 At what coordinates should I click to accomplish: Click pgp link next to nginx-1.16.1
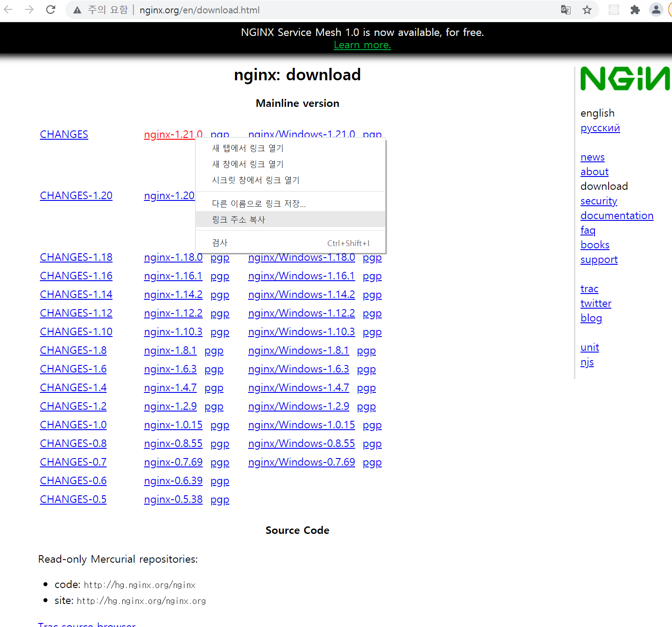pyautogui.click(x=220, y=276)
